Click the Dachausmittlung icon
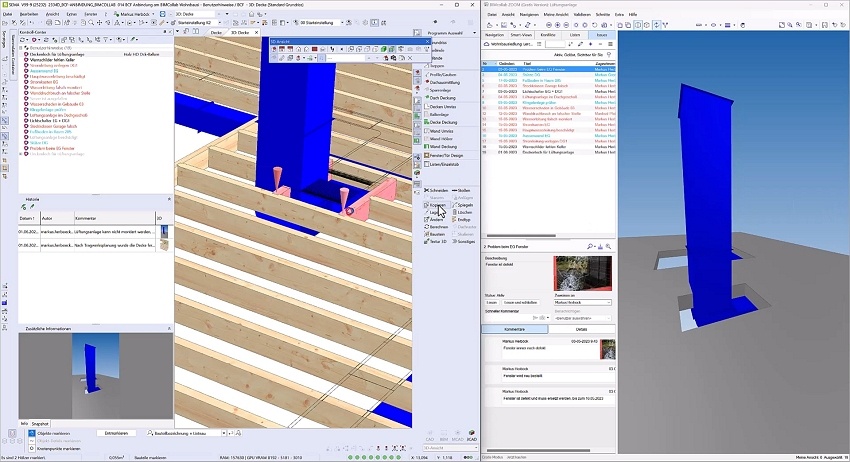 click(x=427, y=82)
